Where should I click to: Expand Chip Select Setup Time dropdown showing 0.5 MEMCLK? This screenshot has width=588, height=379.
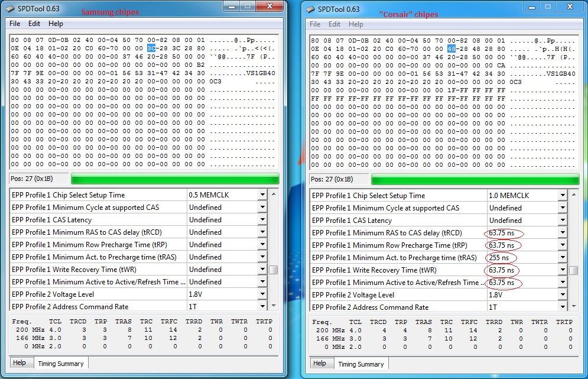tap(262, 195)
